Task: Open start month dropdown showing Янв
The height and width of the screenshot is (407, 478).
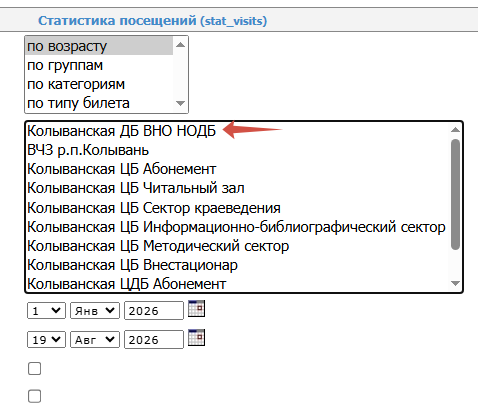Action: [x=95, y=311]
